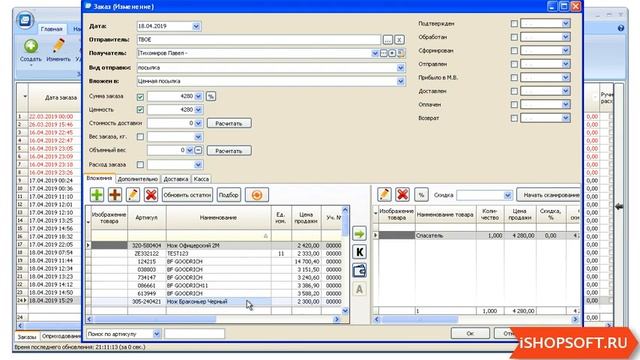Click the product list scroll down arrow

pyautogui.click(x=345, y=311)
